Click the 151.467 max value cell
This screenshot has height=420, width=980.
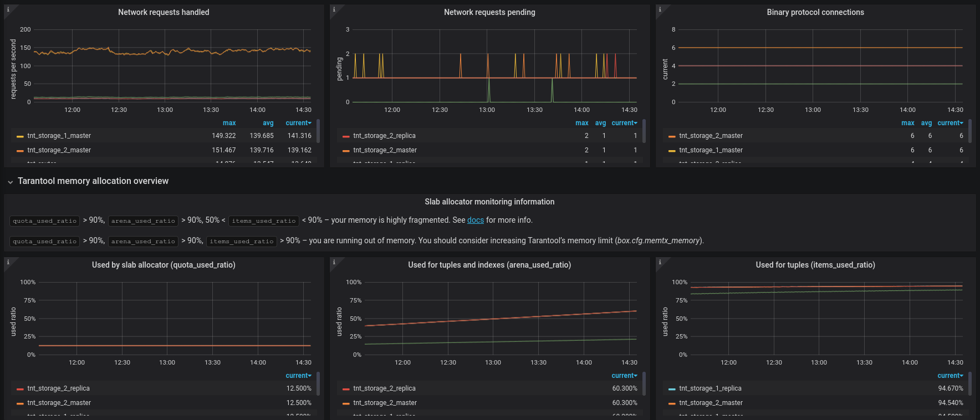223,150
